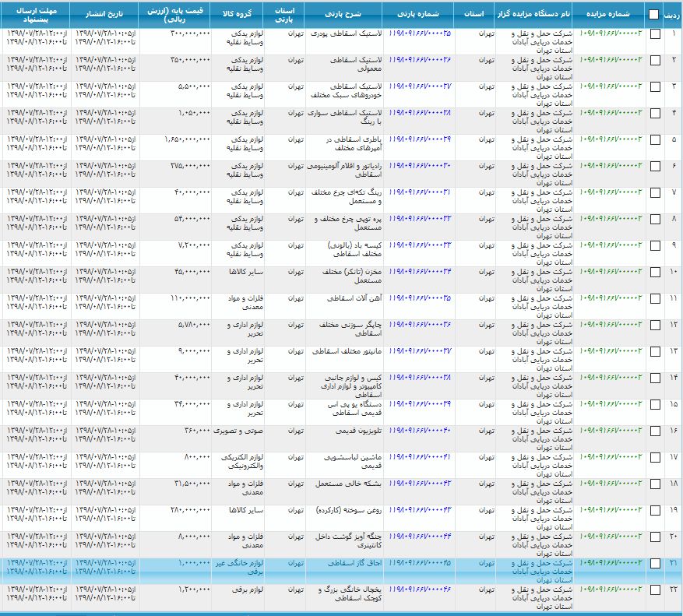Image resolution: width=683 pixels, height=616 pixels.
Task: Click the شرح پارتی column header
Action: point(344,15)
